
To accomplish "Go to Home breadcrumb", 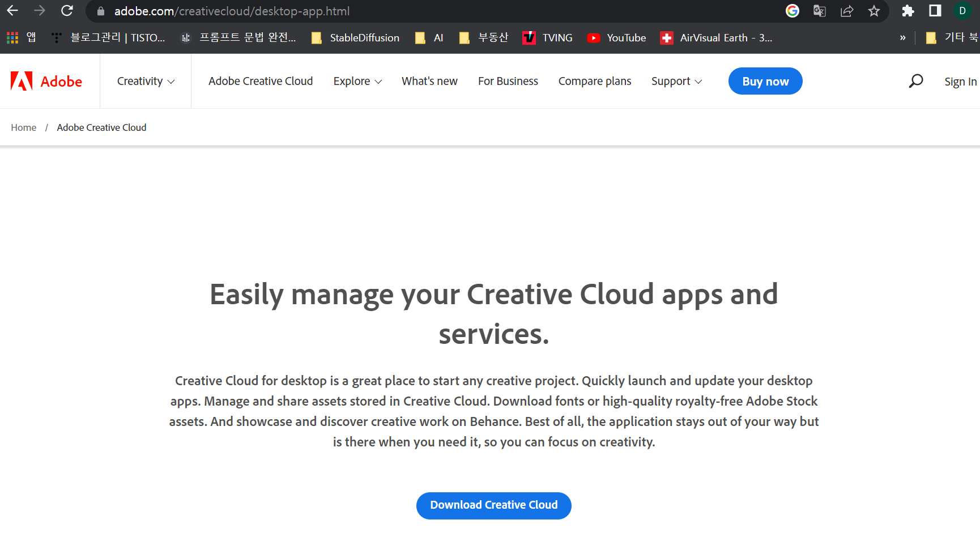I will click(x=23, y=127).
